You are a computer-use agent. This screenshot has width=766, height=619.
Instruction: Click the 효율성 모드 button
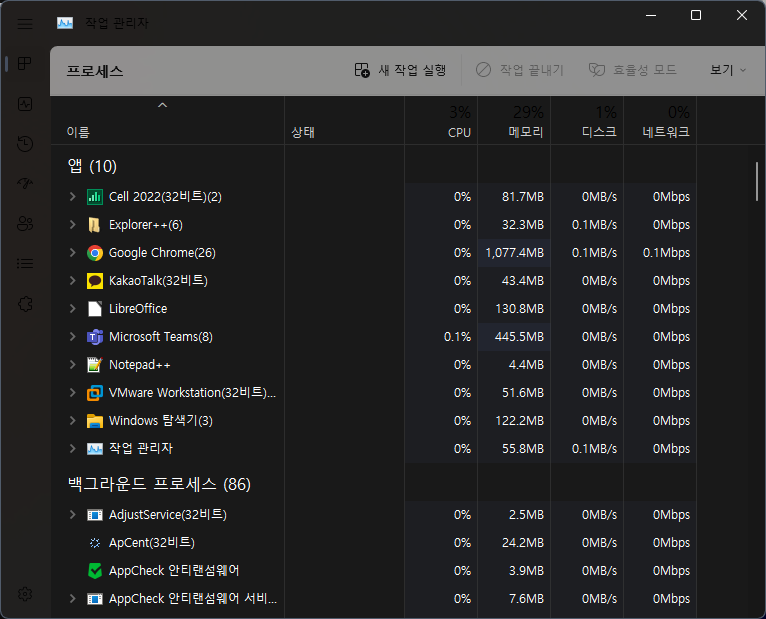633,70
